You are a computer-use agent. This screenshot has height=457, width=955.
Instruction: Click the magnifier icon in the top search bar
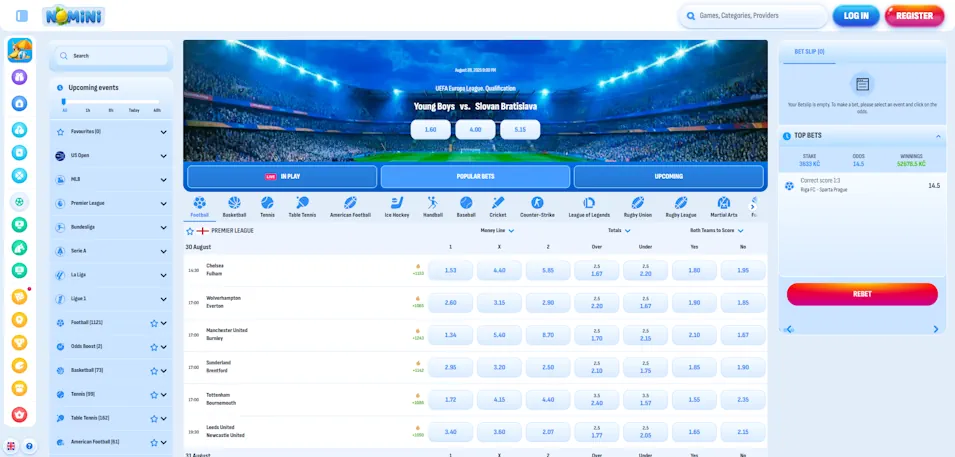coord(691,16)
